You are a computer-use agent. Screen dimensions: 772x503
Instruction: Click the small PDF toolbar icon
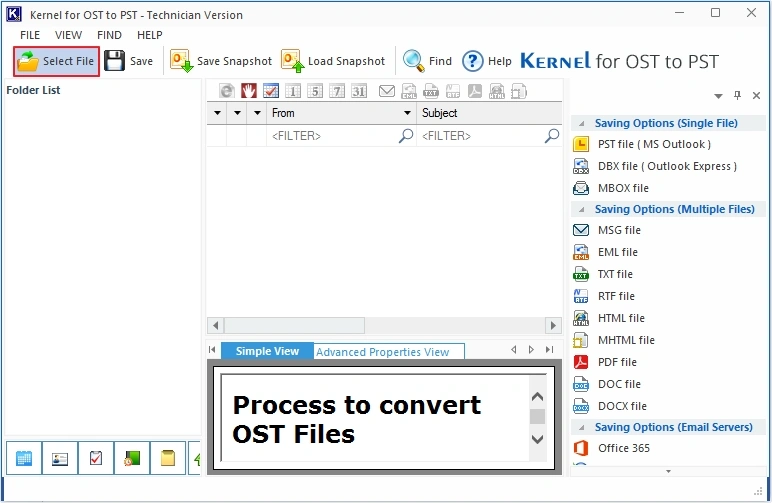475,91
